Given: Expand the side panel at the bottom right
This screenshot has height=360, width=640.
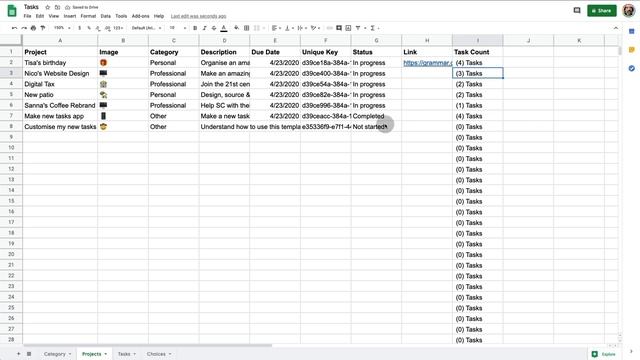Looking at the screenshot, I should [x=631, y=351].
